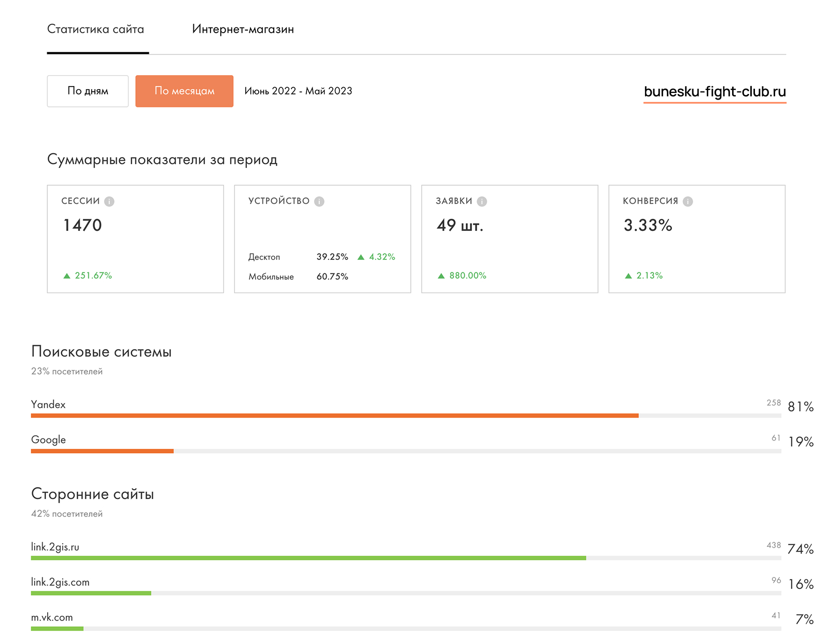Image resolution: width=840 pixels, height=634 pixels.
Task: Click the info icon next to Устройство
Action: click(319, 201)
